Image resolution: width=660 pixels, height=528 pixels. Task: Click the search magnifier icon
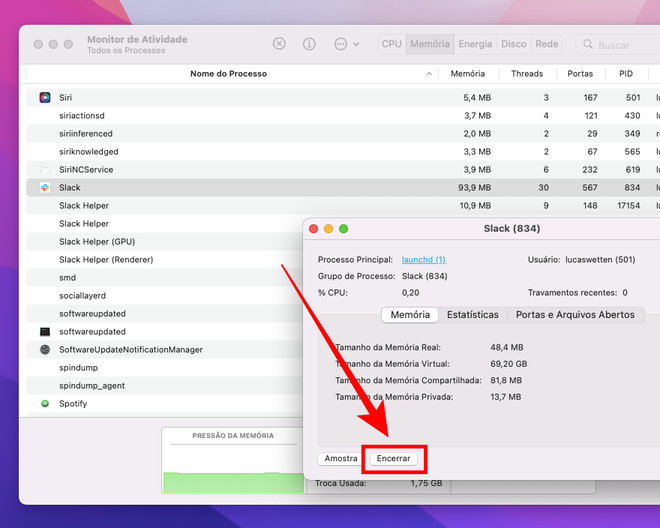tap(588, 44)
